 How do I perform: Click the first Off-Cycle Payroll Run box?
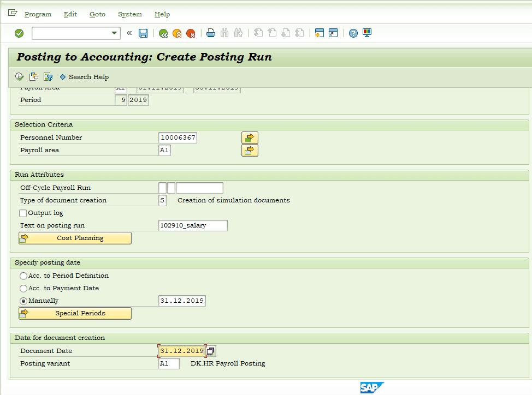tap(163, 188)
